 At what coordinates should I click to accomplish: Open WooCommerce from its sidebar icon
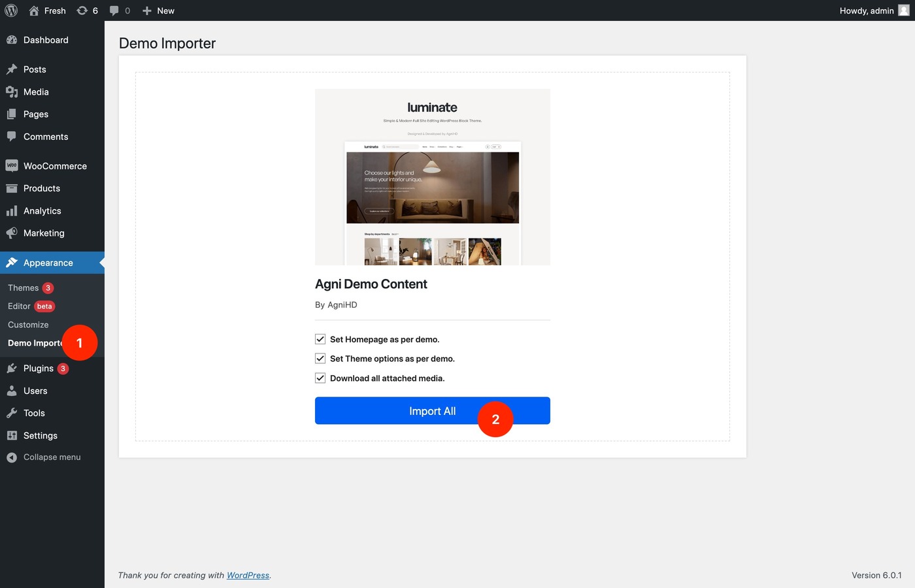click(11, 165)
